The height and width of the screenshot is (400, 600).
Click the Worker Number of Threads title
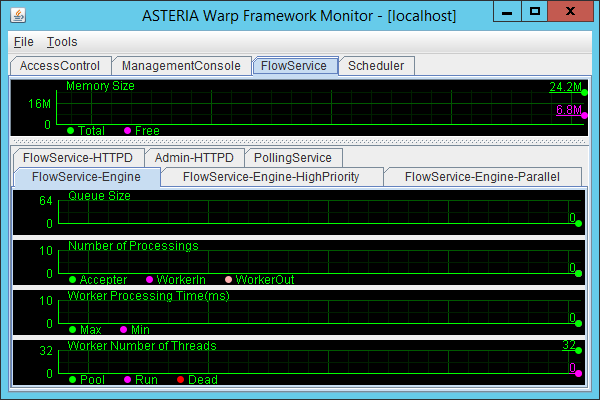(x=142, y=346)
